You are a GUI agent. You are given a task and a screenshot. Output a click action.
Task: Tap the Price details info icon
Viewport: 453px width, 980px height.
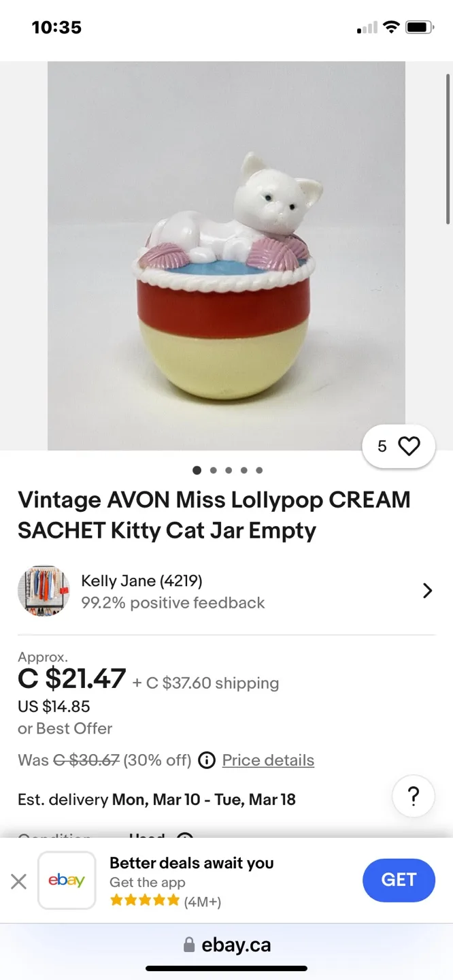(x=206, y=760)
